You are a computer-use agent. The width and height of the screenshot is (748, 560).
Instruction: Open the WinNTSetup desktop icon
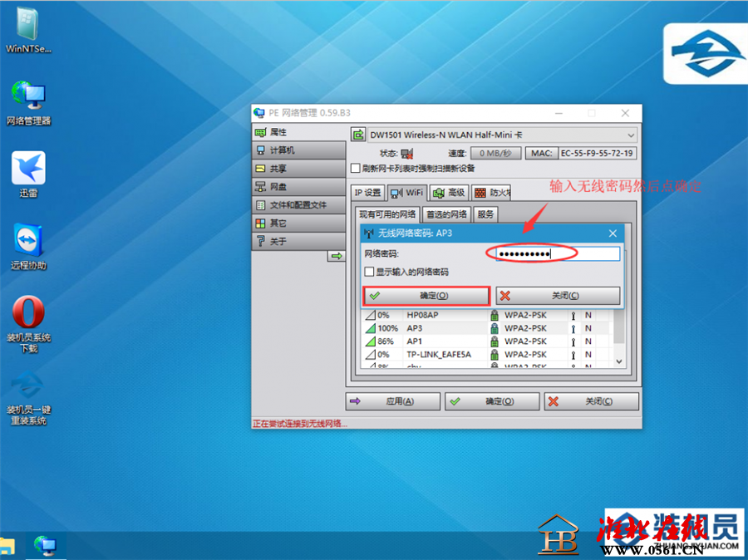tap(28, 30)
